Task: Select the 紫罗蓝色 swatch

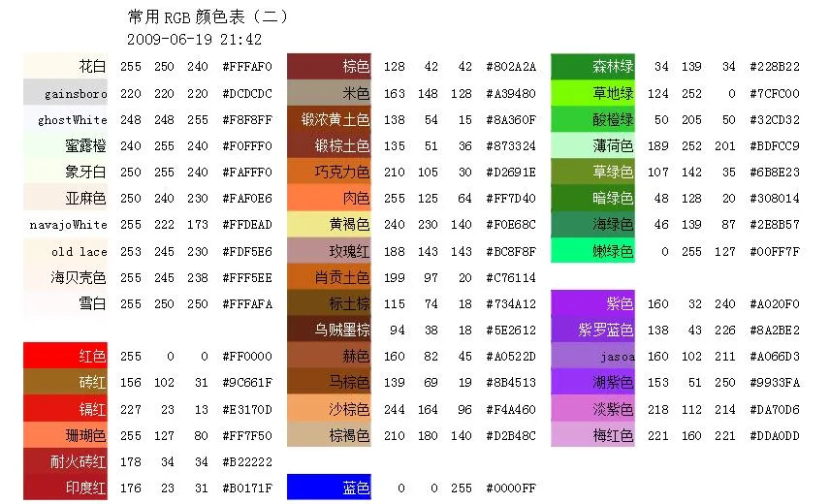Action: pos(592,330)
